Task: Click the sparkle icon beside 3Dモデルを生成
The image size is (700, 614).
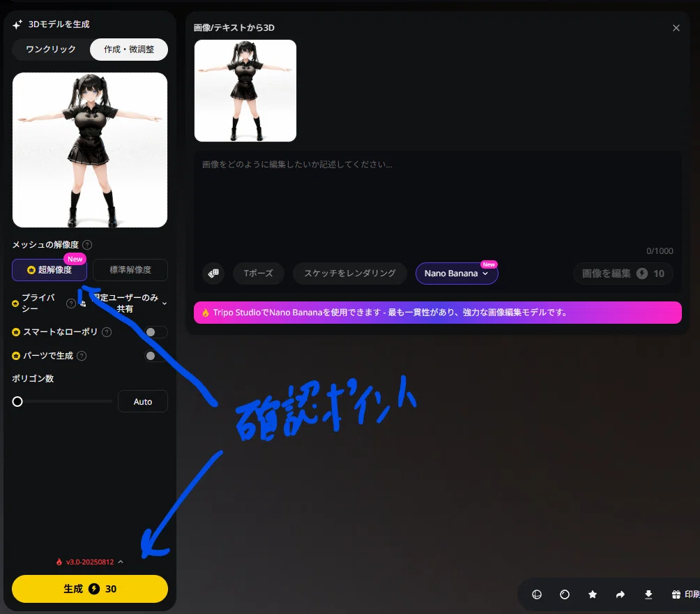Action: [17, 24]
